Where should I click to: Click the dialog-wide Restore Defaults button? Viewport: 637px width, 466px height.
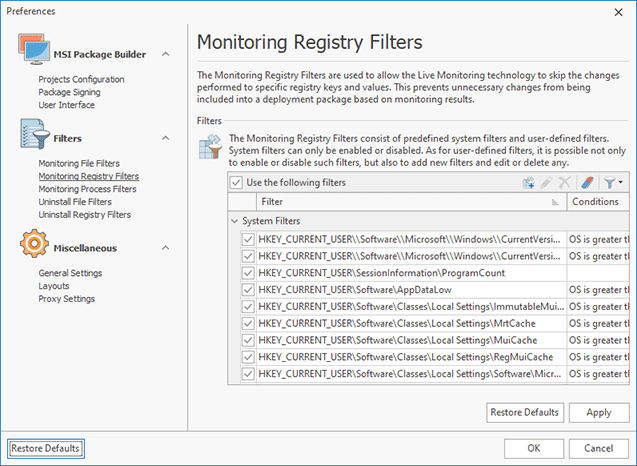pos(46,449)
